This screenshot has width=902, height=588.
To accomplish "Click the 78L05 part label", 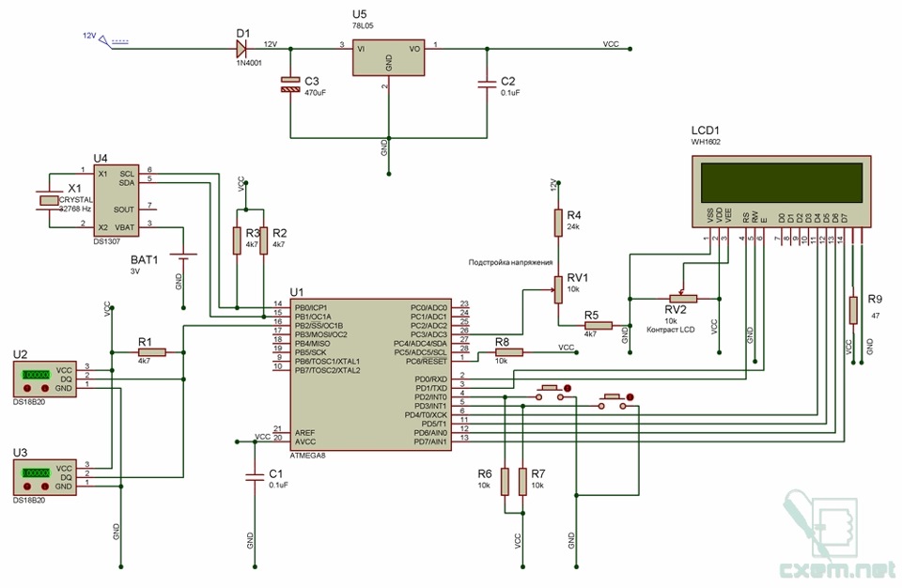I will click(x=363, y=26).
